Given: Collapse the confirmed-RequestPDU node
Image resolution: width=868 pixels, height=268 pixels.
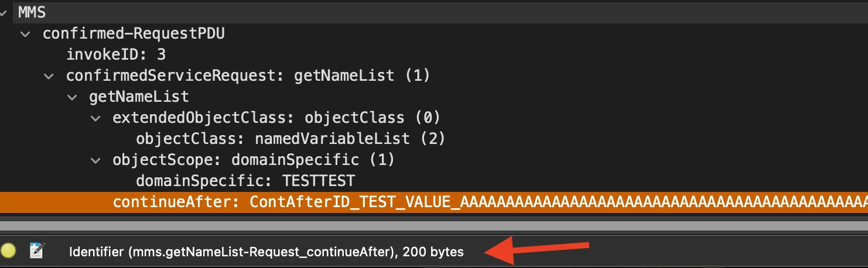Looking at the screenshot, I should pyautogui.click(x=25, y=34).
